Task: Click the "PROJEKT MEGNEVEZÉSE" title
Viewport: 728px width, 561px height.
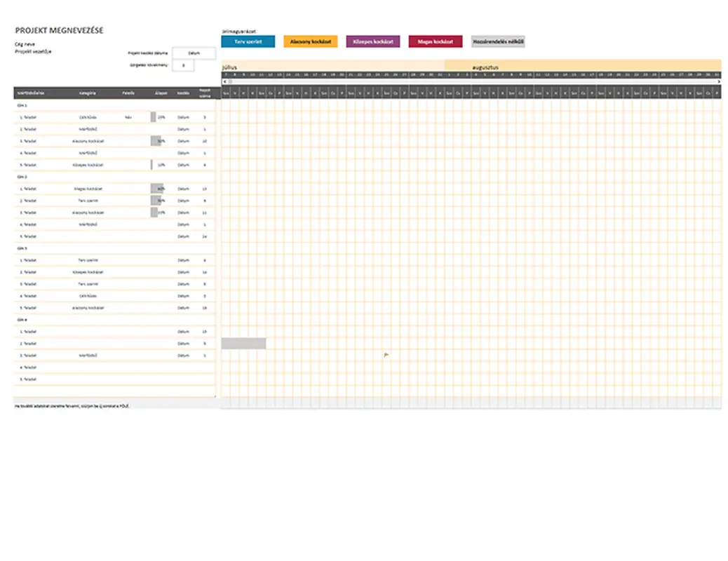Action: pyautogui.click(x=60, y=30)
